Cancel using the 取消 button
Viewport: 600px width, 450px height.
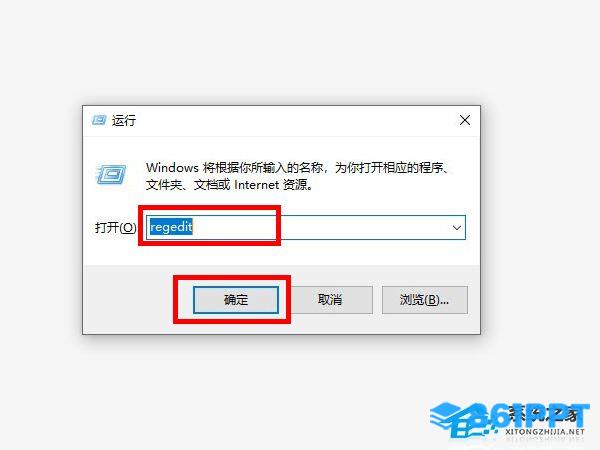click(x=330, y=300)
